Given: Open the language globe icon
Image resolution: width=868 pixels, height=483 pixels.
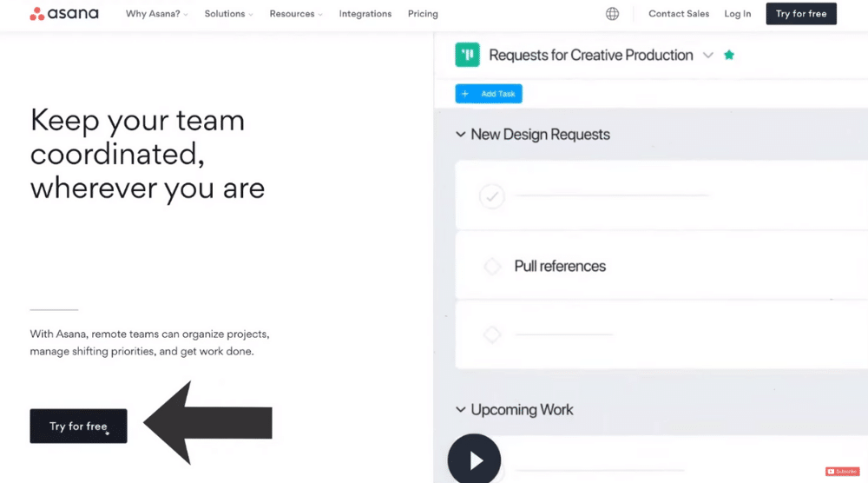Looking at the screenshot, I should (x=612, y=14).
